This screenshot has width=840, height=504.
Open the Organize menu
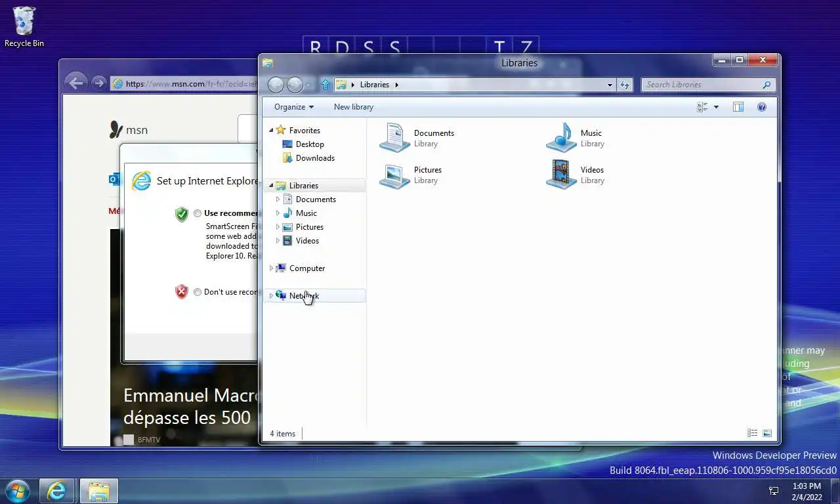pos(293,107)
